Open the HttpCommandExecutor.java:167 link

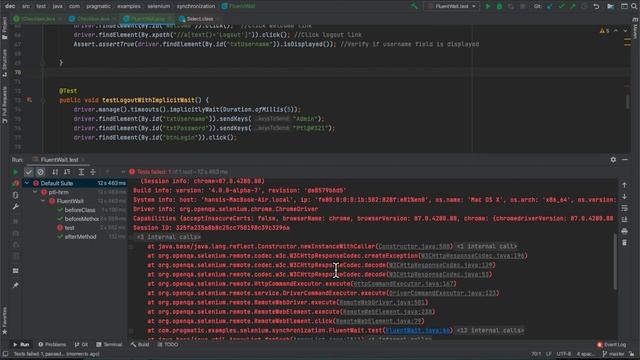pos(403,284)
